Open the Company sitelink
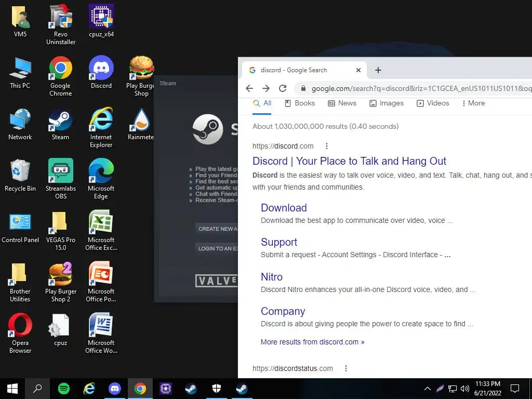 coord(283,311)
